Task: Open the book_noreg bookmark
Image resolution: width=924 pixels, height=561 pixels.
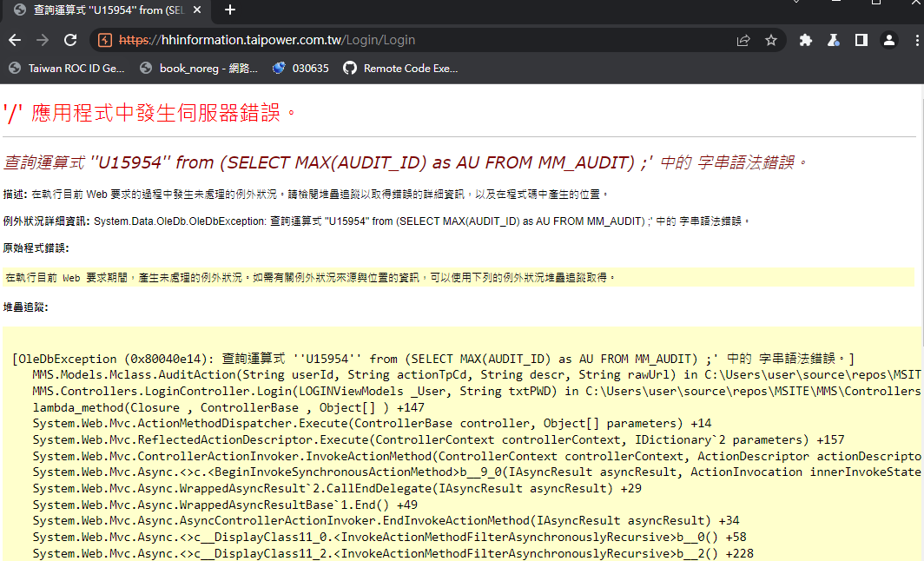Action: click(199, 69)
